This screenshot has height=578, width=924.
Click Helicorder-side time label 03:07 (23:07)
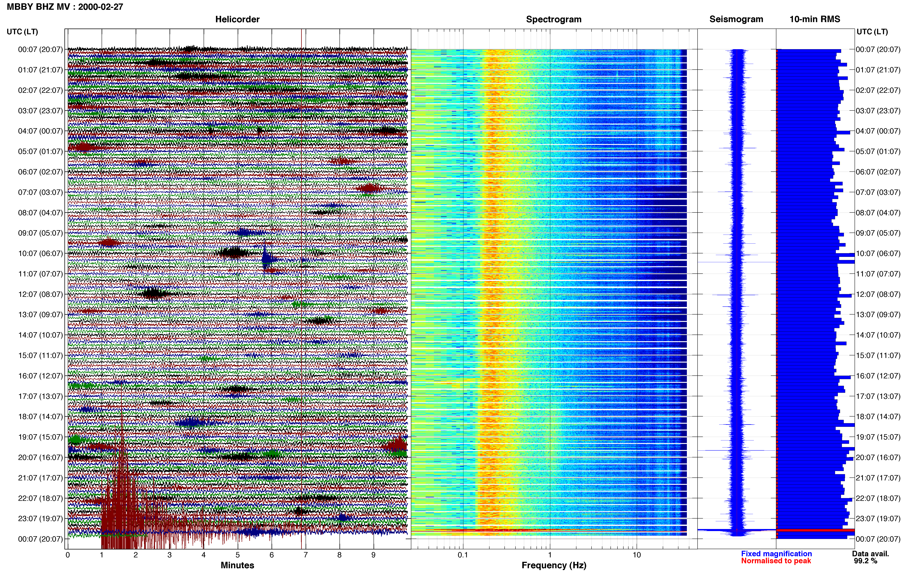[x=41, y=111]
